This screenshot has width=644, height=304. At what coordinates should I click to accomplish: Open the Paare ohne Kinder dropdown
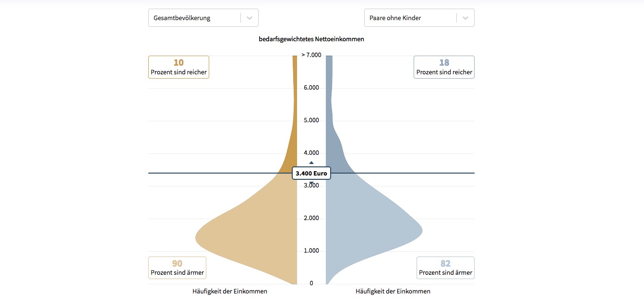(x=410, y=18)
